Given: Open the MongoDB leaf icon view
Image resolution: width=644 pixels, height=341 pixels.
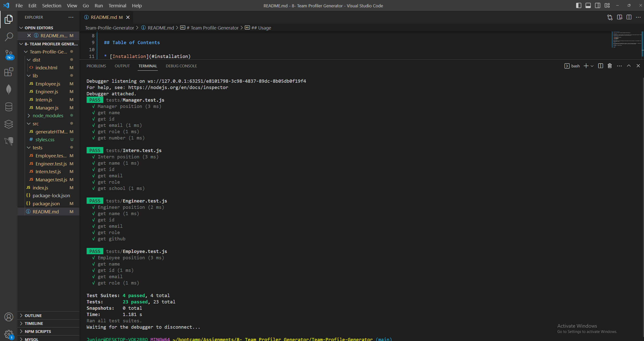Looking at the screenshot, I should coord(9,89).
